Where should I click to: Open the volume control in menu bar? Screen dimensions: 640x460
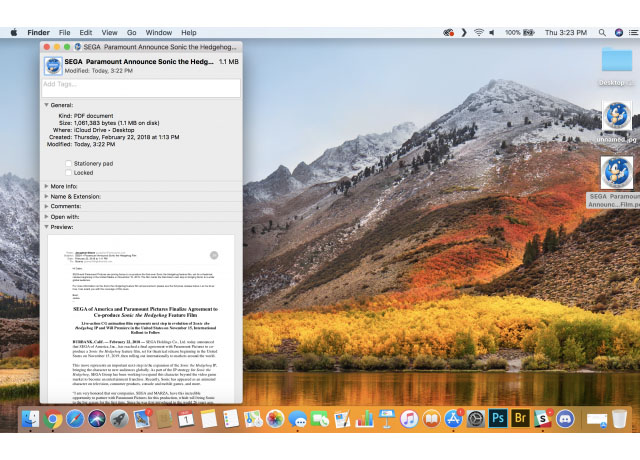[x=492, y=33]
